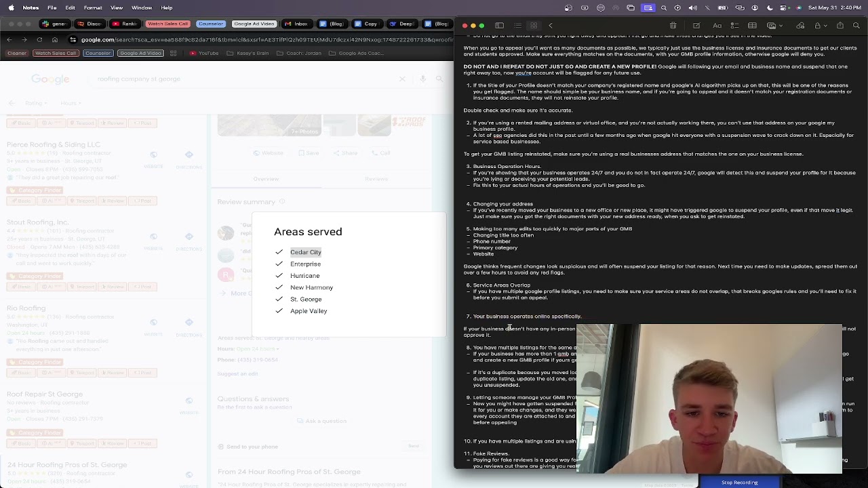Focus the Google search input field

pos(244,79)
